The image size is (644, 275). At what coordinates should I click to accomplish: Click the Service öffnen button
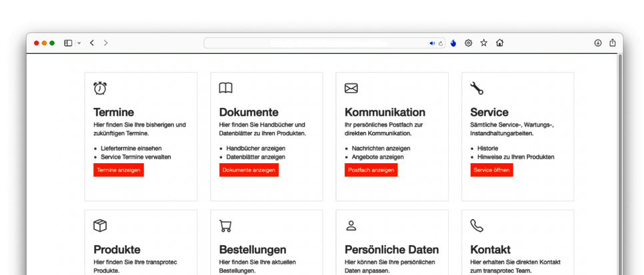click(x=491, y=170)
